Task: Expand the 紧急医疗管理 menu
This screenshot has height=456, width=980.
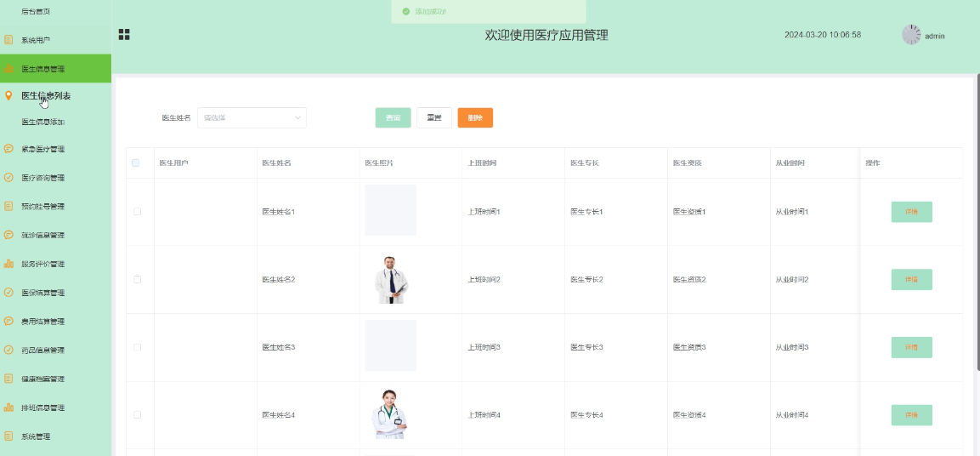Action: 55,149
